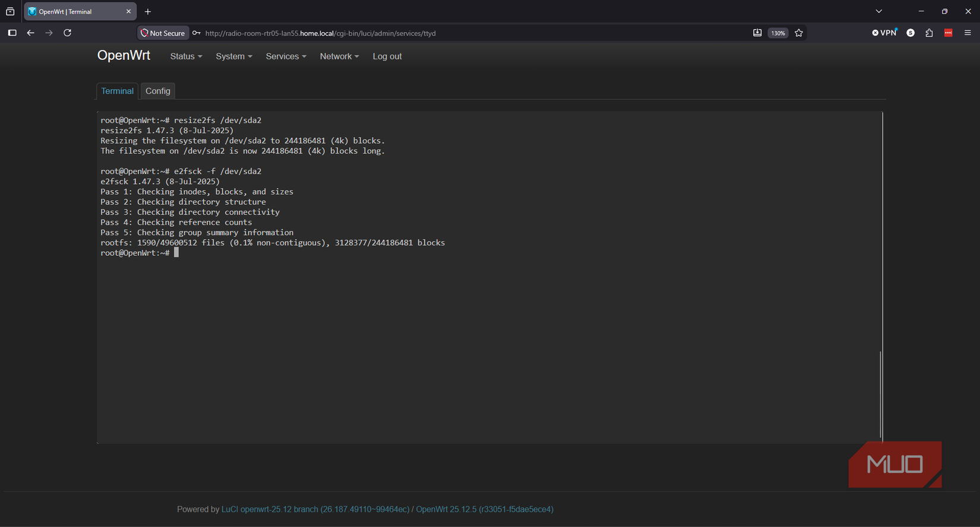Select the Terminal tab
Image resolution: width=980 pixels, height=527 pixels.
coord(117,91)
